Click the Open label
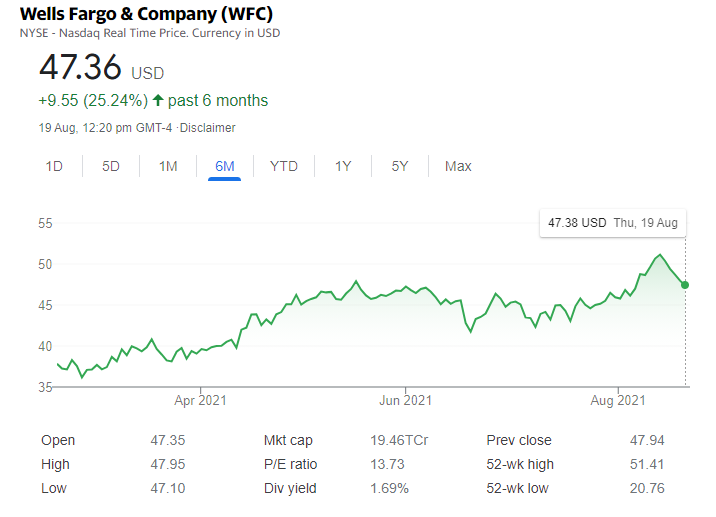716x517 pixels. click(58, 440)
